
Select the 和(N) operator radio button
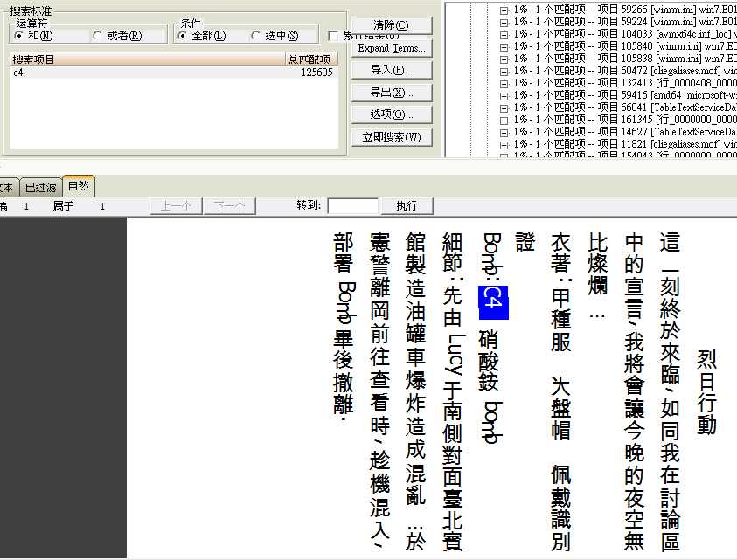[x=19, y=36]
